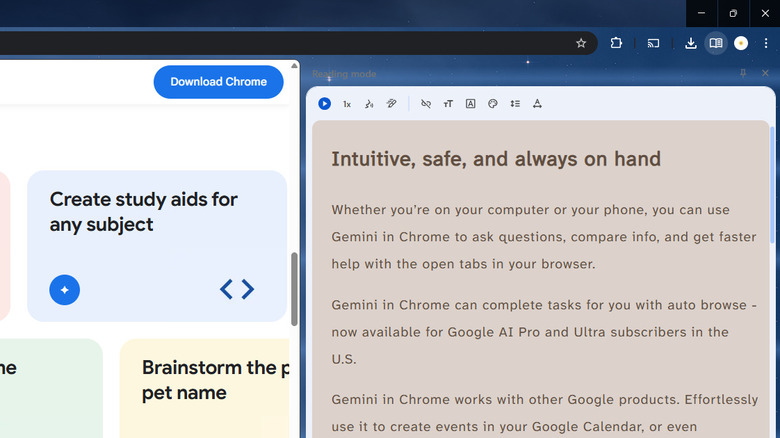Go to previous card with left chevron
This screenshot has width=780, height=438.
pos(226,289)
